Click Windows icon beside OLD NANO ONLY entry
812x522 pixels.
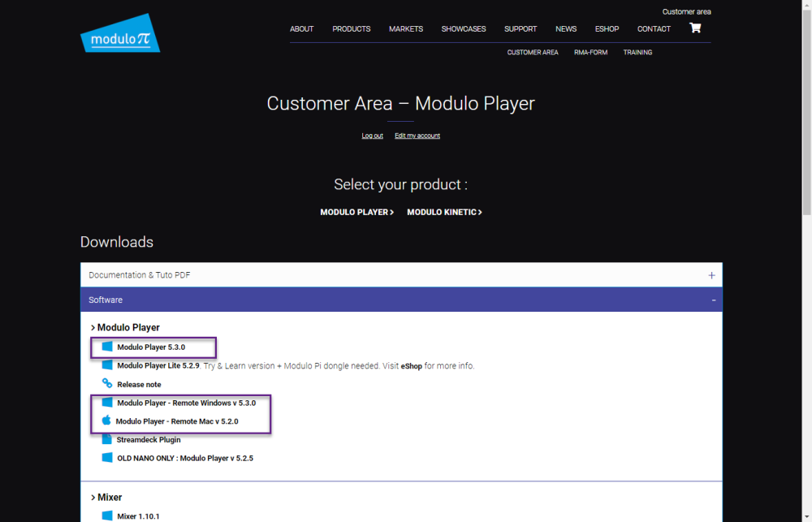(107, 458)
